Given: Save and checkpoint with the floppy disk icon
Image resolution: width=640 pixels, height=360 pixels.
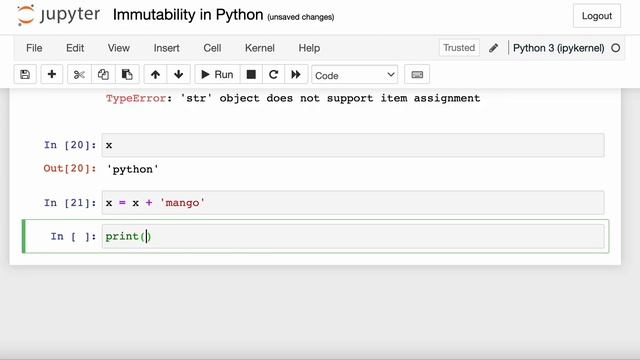Looking at the screenshot, I should click(25, 75).
